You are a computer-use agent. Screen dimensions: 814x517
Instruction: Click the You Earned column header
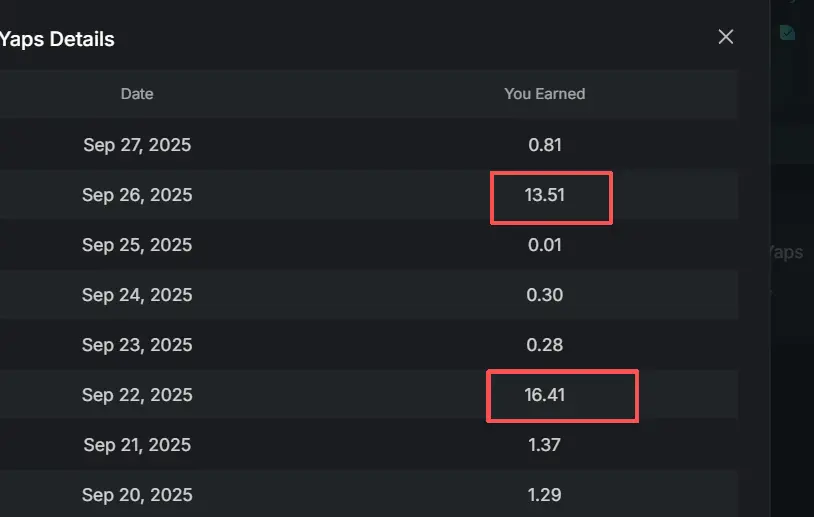[545, 94]
